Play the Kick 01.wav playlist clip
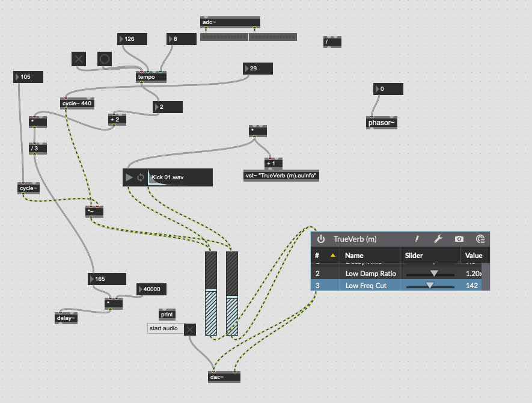Viewport: 532px width, 403px height. [129, 177]
